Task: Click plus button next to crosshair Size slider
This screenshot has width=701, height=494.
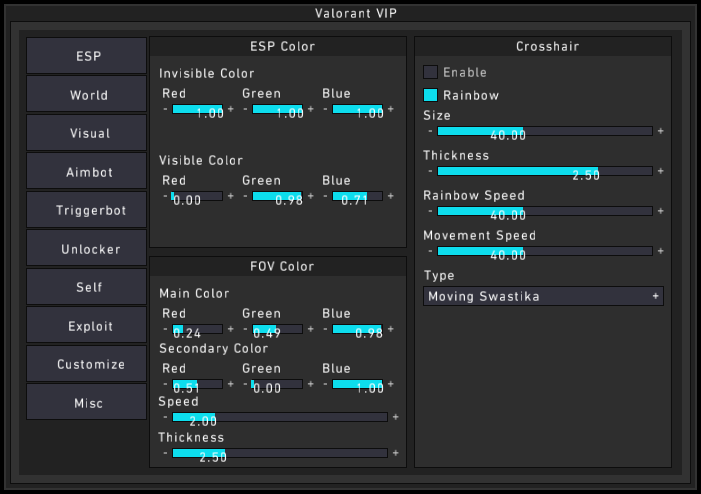Action: click(x=660, y=131)
